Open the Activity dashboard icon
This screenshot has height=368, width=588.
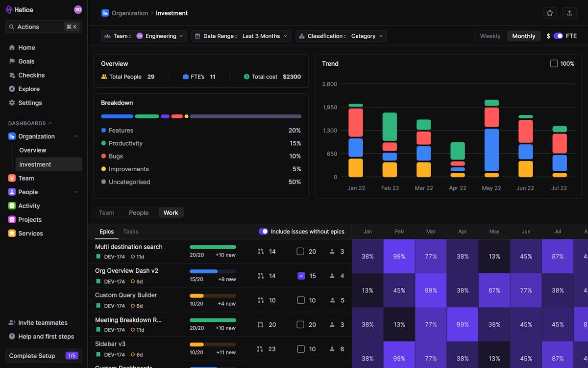click(x=13, y=206)
